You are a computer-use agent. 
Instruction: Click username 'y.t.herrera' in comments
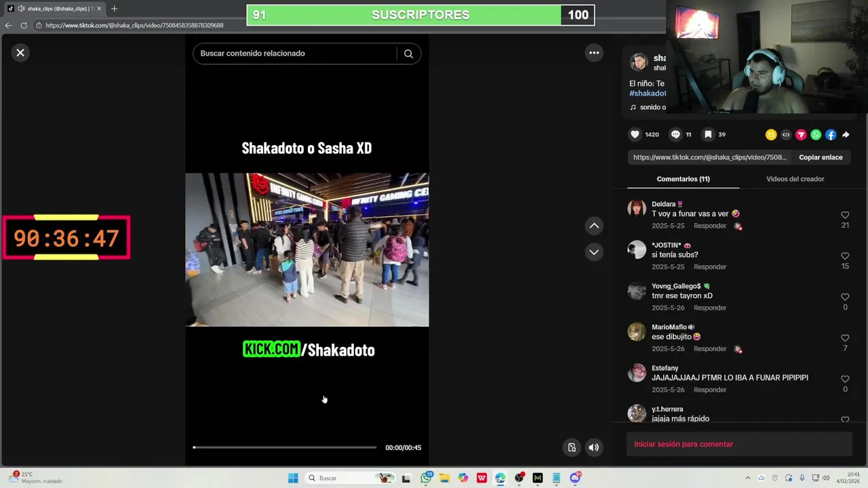click(x=667, y=409)
